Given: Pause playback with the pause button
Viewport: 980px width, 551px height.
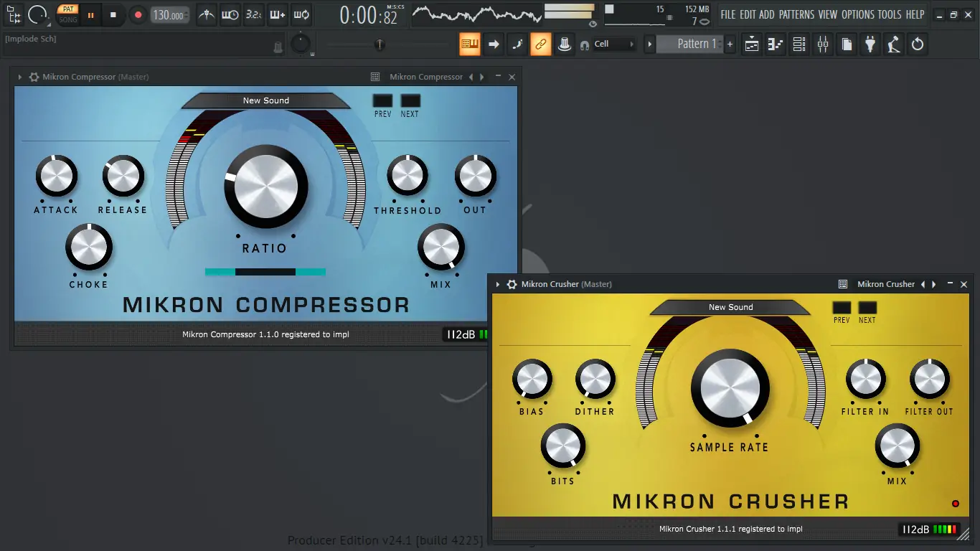Looking at the screenshot, I should pos(90,14).
